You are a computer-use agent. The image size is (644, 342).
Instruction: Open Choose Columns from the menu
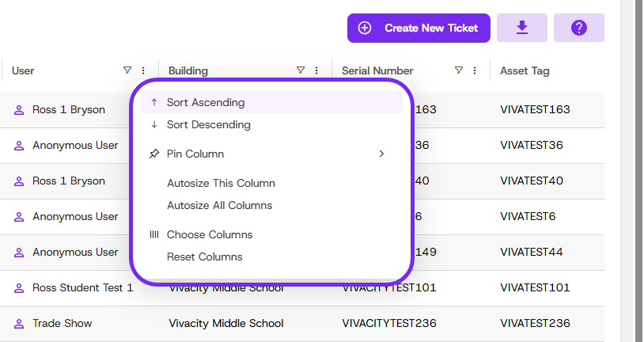(210, 235)
